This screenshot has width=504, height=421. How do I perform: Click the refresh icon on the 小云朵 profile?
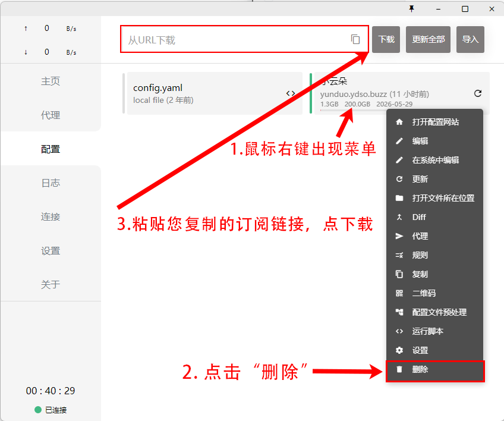click(478, 93)
